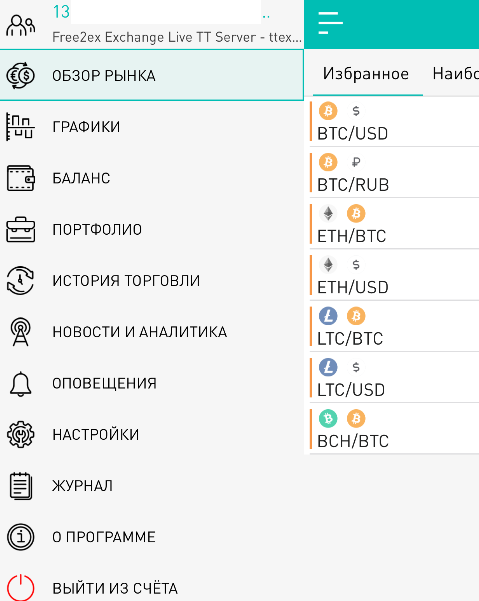Click the notepad ЖУРНАЛ icon
The height and width of the screenshot is (601, 479).
pyautogui.click(x=20, y=486)
